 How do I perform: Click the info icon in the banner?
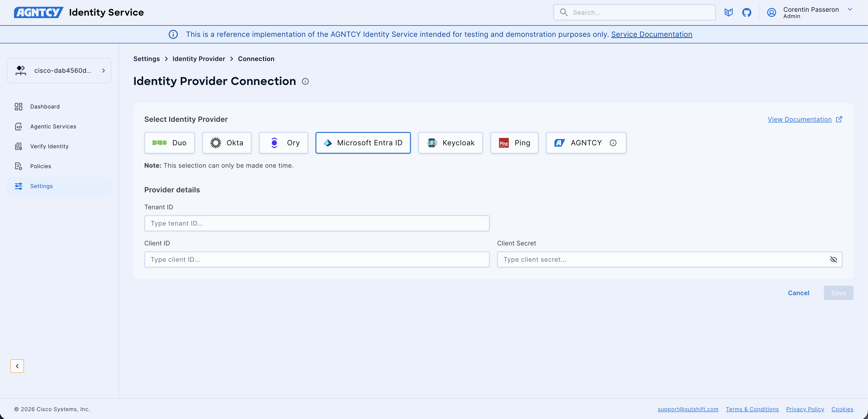pyautogui.click(x=173, y=34)
